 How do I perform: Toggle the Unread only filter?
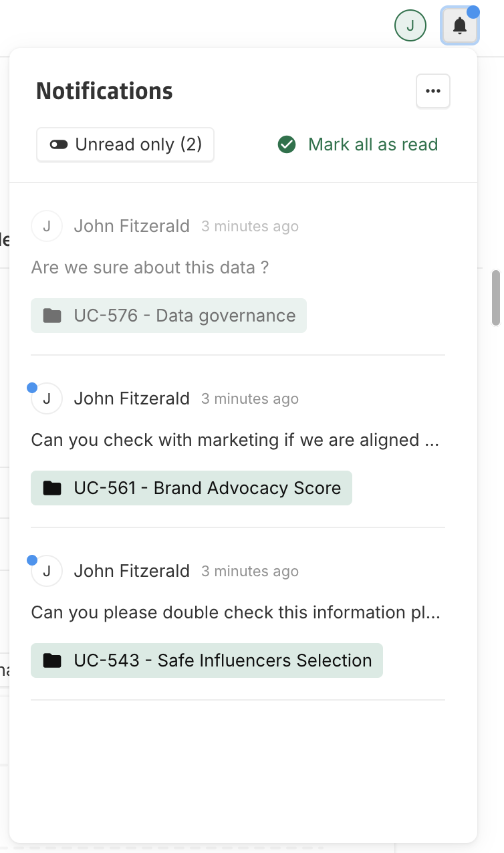[125, 144]
